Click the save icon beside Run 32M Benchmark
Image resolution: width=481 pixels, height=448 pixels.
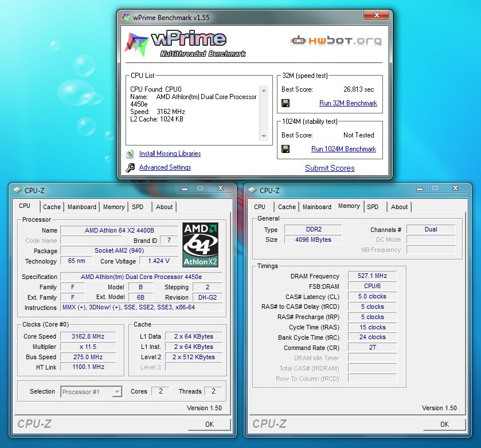(286, 103)
